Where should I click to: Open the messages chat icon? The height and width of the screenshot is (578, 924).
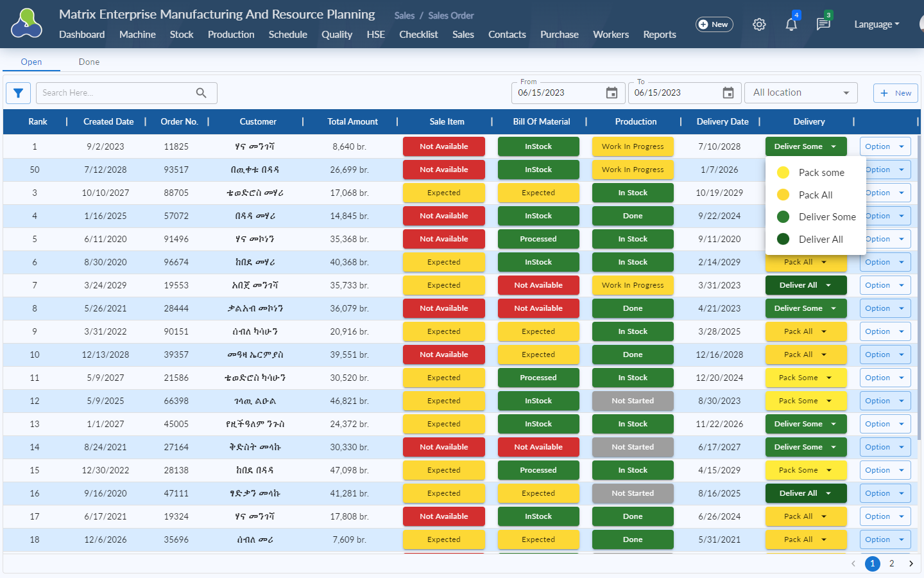(823, 24)
